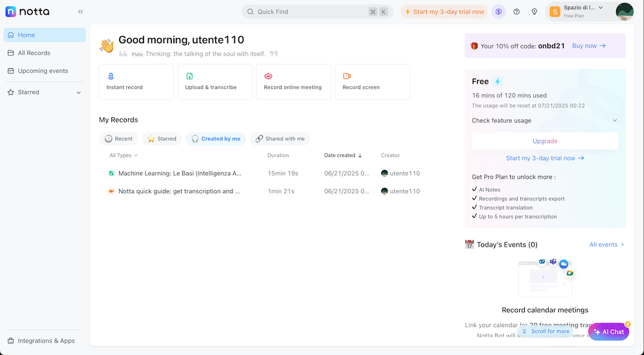Click Start my 3-day trial now link in plan card
644x355 pixels.
(x=545, y=158)
